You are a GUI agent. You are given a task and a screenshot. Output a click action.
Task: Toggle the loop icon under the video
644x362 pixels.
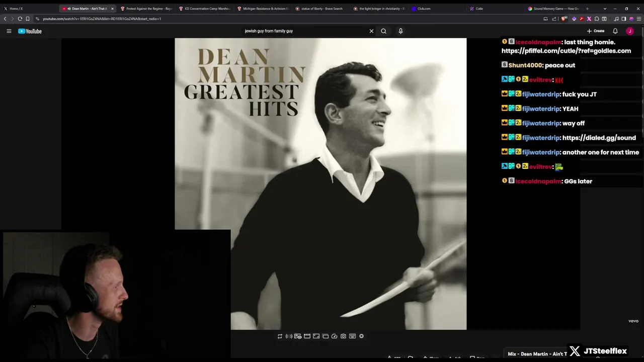pos(280,336)
